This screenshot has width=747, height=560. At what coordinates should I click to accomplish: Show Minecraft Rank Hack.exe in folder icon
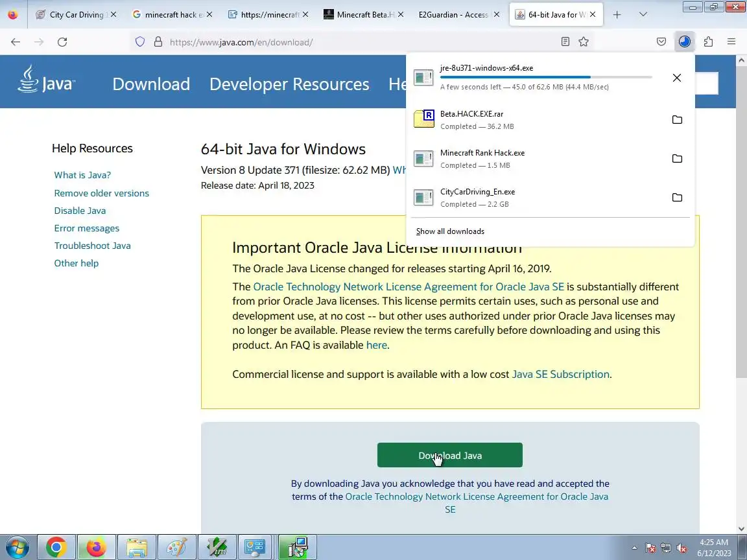point(677,159)
